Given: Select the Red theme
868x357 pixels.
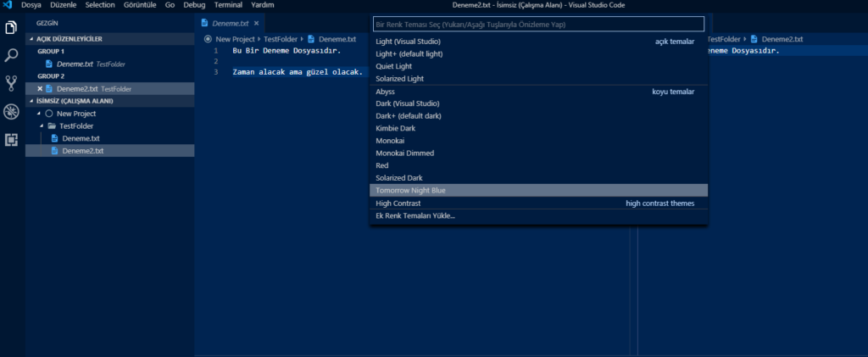Looking at the screenshot, I should pyautogui.click(x=538, y=165).
